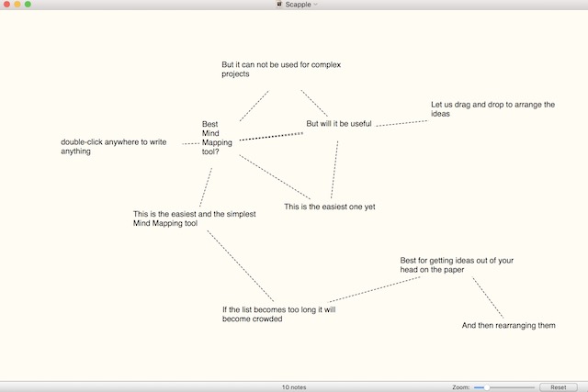This screenshot has height=392, width=588.
Task: Select the 'This is the easiest one yet' note
Action: point(329,207)
